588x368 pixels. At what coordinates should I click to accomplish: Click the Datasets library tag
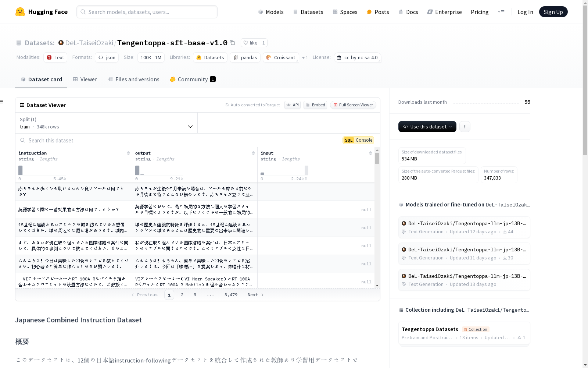(210, 57)
